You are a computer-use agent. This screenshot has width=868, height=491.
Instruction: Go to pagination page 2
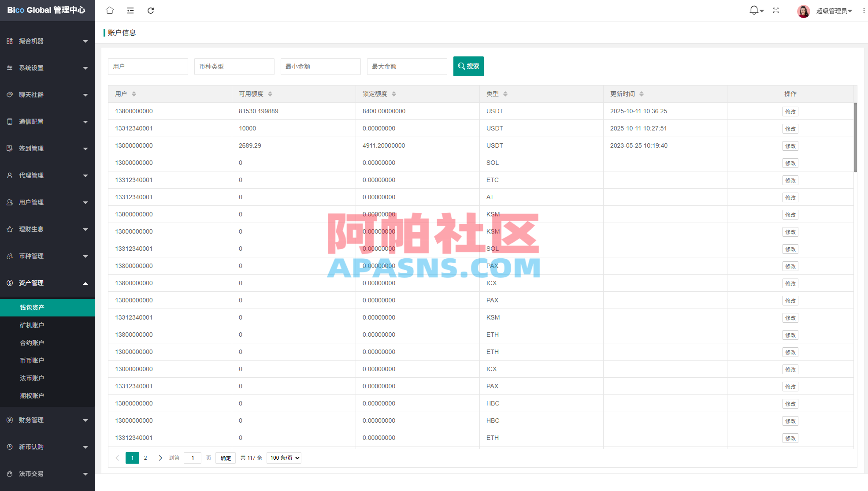tap(145, 458)
